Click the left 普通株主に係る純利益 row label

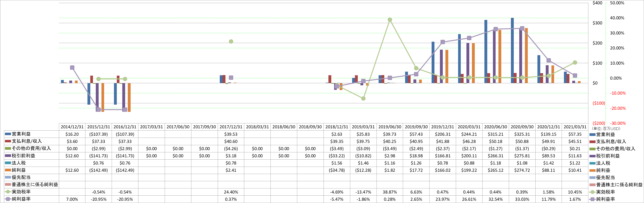35,185
